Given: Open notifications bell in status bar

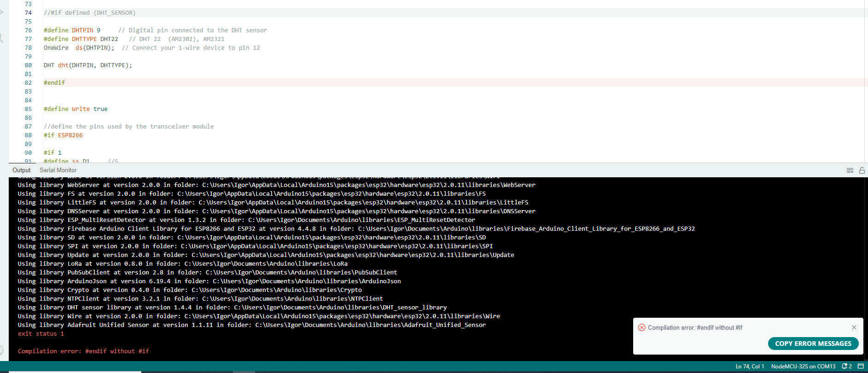Looking at the screenshot, I should tap(847, 367).
